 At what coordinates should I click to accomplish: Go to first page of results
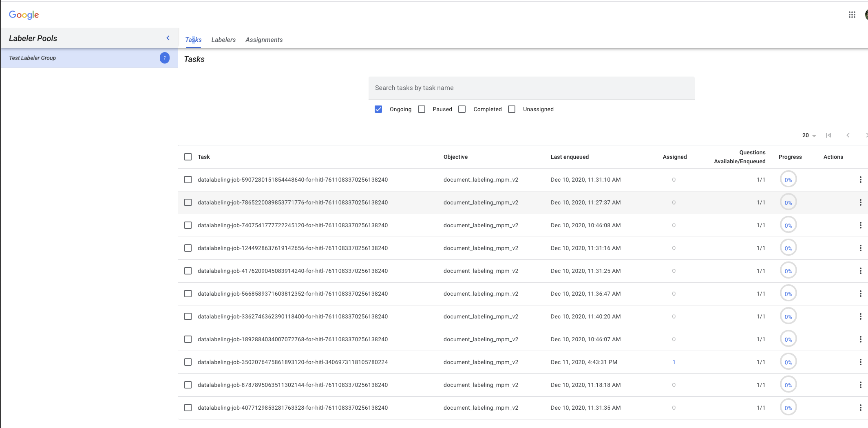828,135
